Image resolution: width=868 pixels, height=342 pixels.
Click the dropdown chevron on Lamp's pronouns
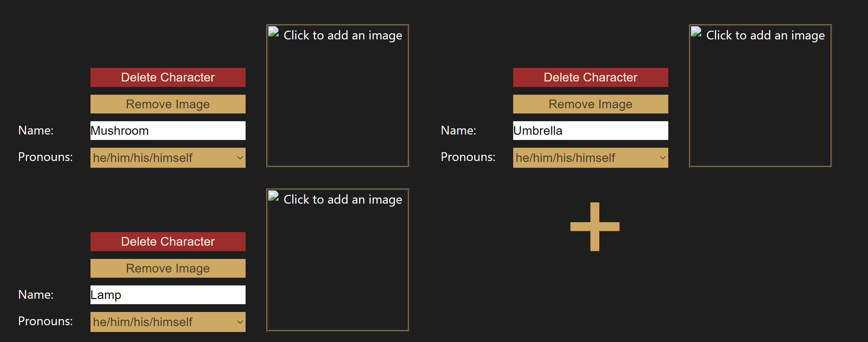pos(240,322)
